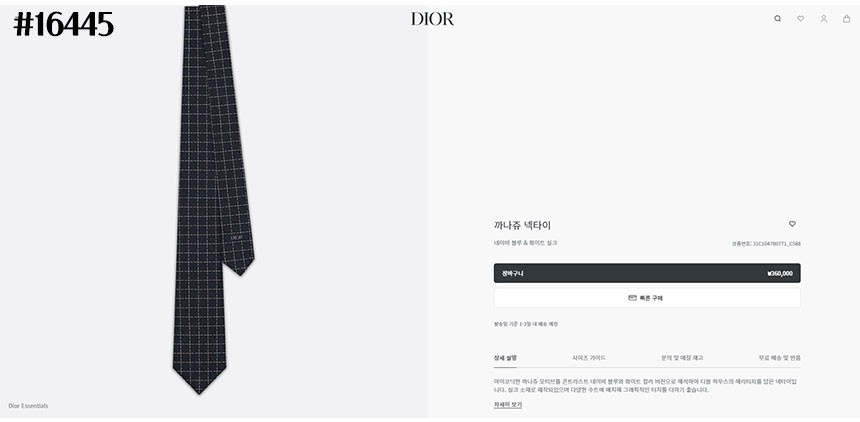The height and width of the screenshot is (422, 860).
Task: Click the Dior Essentials label
Action: [28, 406]
